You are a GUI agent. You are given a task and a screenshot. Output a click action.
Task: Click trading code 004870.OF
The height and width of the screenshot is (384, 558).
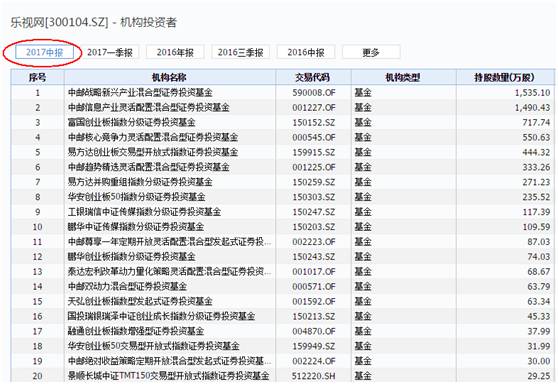(314, 331)
